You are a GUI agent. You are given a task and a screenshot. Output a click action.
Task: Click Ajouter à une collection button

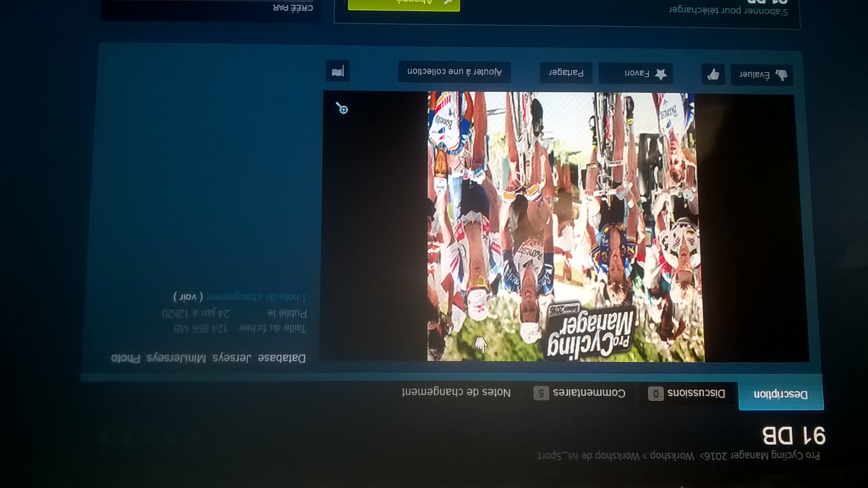pyautogui.click(x=454, y=72)
